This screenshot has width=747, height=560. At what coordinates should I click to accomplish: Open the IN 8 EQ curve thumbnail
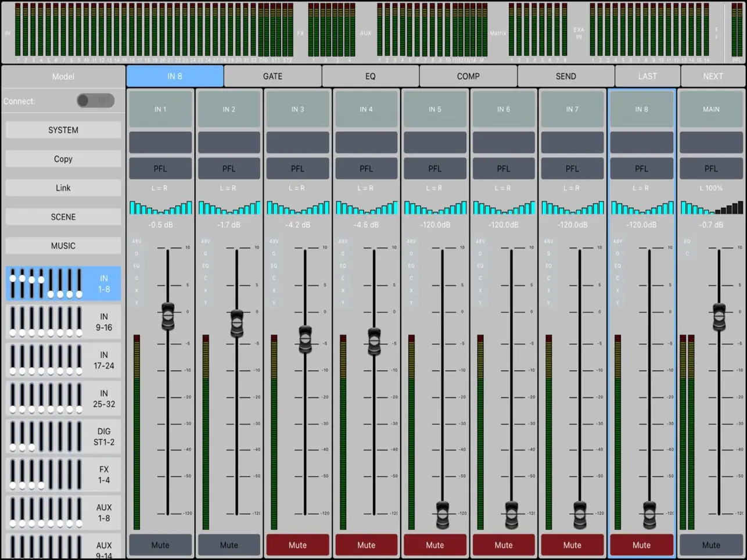(641, 207)
